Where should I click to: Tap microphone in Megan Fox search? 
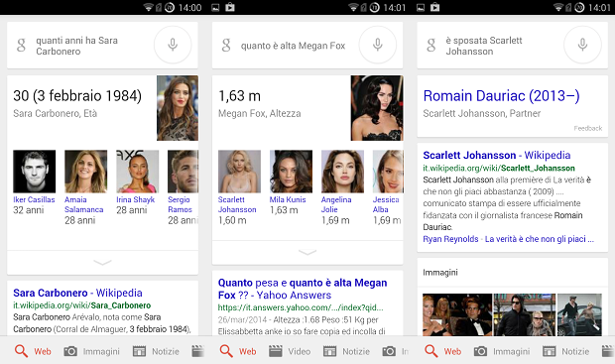[378, 45]
